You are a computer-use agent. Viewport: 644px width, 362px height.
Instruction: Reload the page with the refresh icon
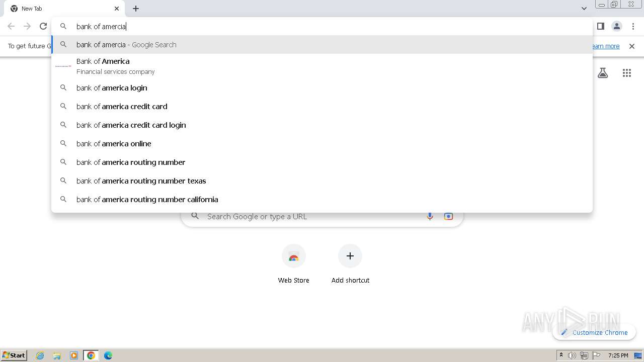(43, 26)
